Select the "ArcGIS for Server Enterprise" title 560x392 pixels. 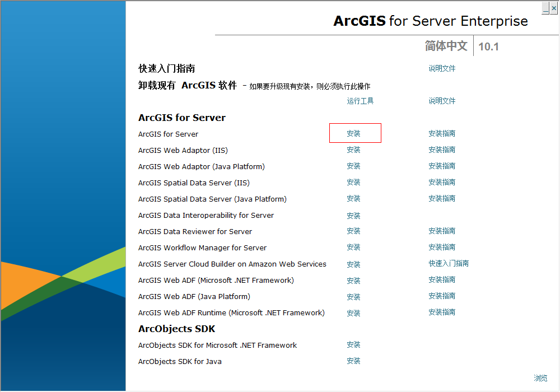[x=431, y=21]
